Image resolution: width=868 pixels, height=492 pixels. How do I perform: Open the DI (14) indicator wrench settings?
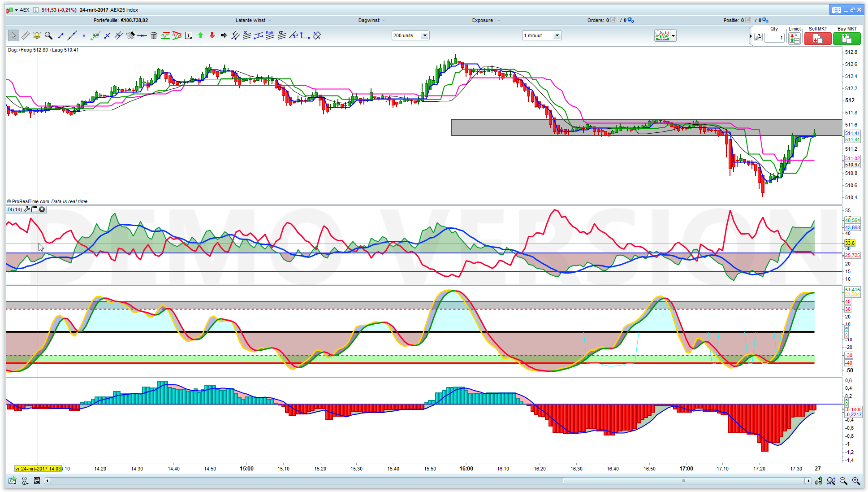point(27,209)
